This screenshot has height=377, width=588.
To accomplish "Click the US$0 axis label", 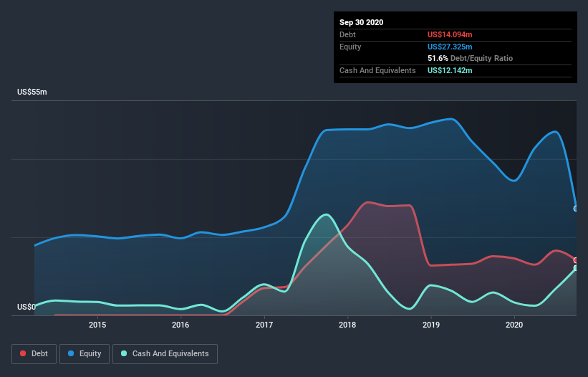I will point(26,307).
